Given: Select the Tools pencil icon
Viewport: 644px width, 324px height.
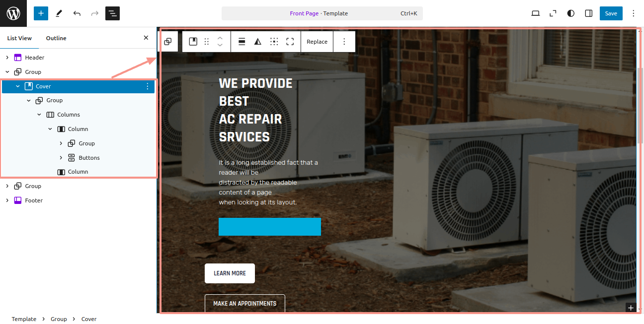Looking at the screenshot, I should pos(59,13).
